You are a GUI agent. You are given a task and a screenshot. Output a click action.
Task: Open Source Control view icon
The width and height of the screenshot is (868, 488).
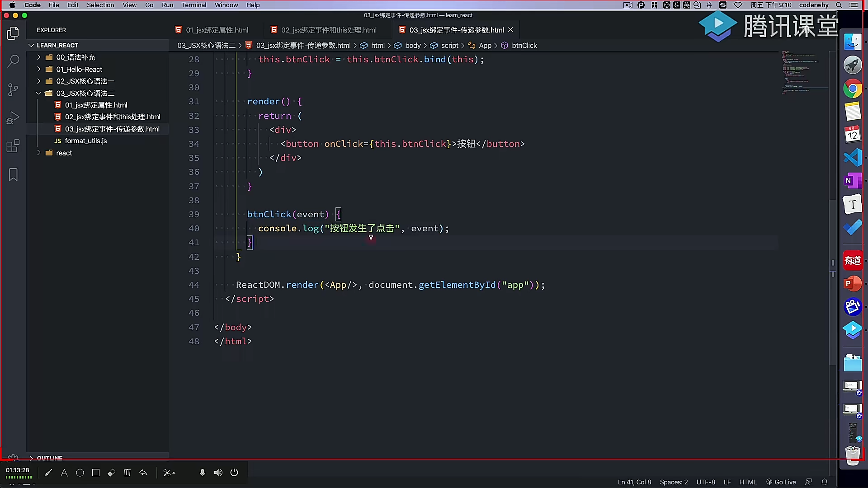[x=13, y=89]
